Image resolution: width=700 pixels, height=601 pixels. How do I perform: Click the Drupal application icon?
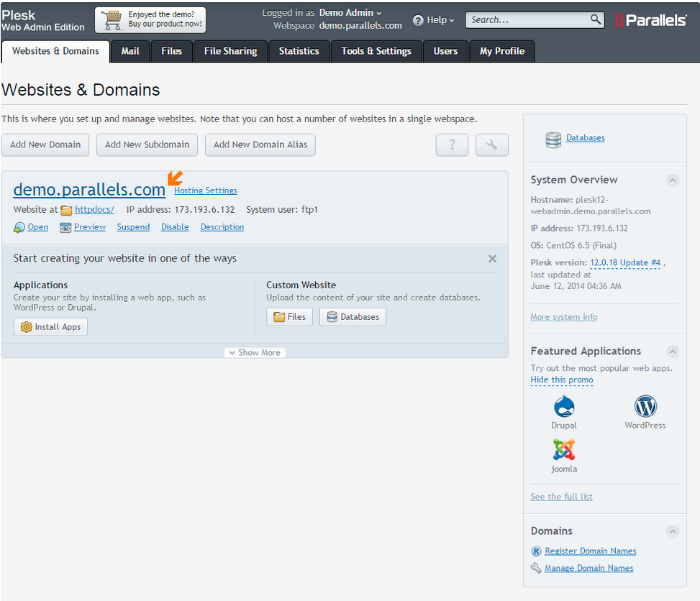tap(564, 407)
